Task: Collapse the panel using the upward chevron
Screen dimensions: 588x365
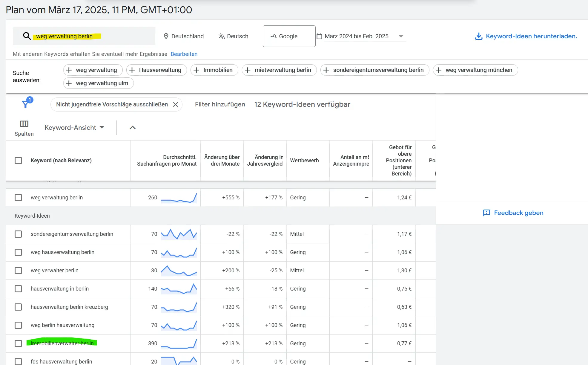Action: tap(132, 127)
